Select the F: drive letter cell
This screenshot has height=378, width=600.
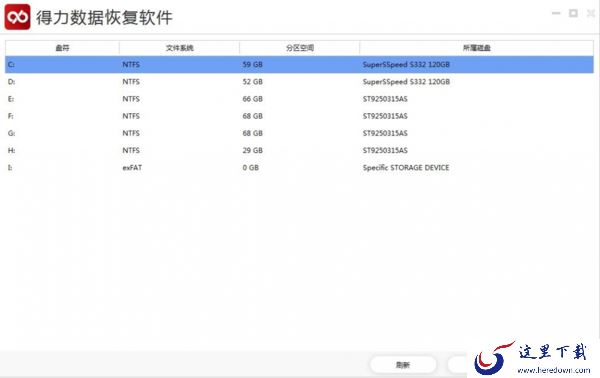pos(10,116)
